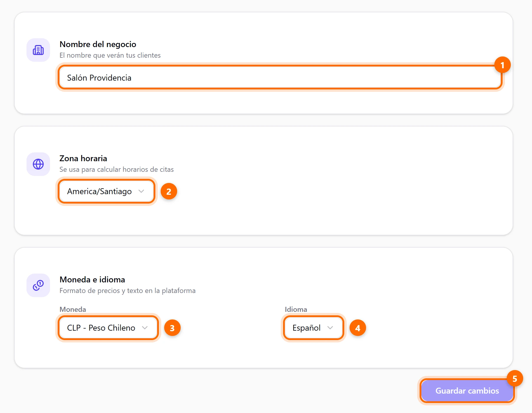Click the 'Nombre del negocio' heading

coord(98,44)
